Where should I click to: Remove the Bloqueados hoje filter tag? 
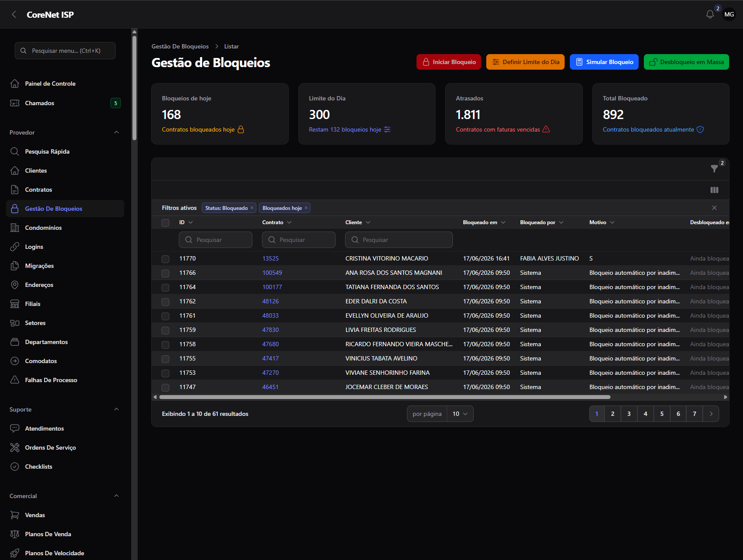pos(306,208)
